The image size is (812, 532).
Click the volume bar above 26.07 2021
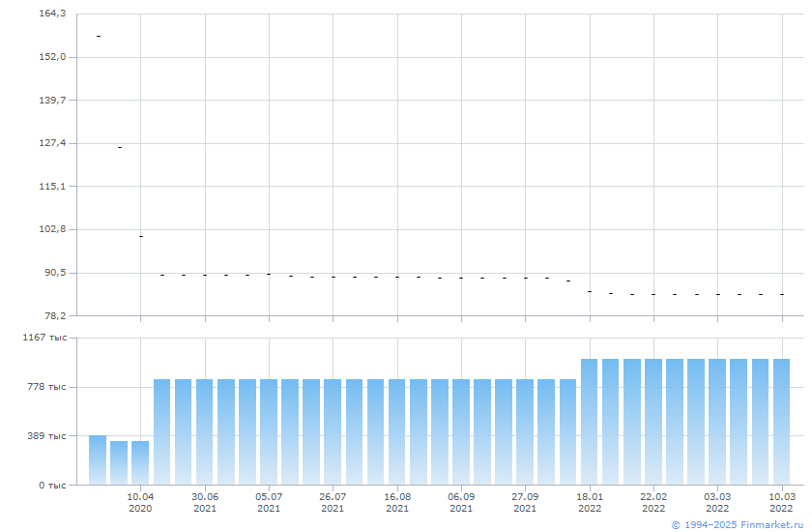(333, 431)
